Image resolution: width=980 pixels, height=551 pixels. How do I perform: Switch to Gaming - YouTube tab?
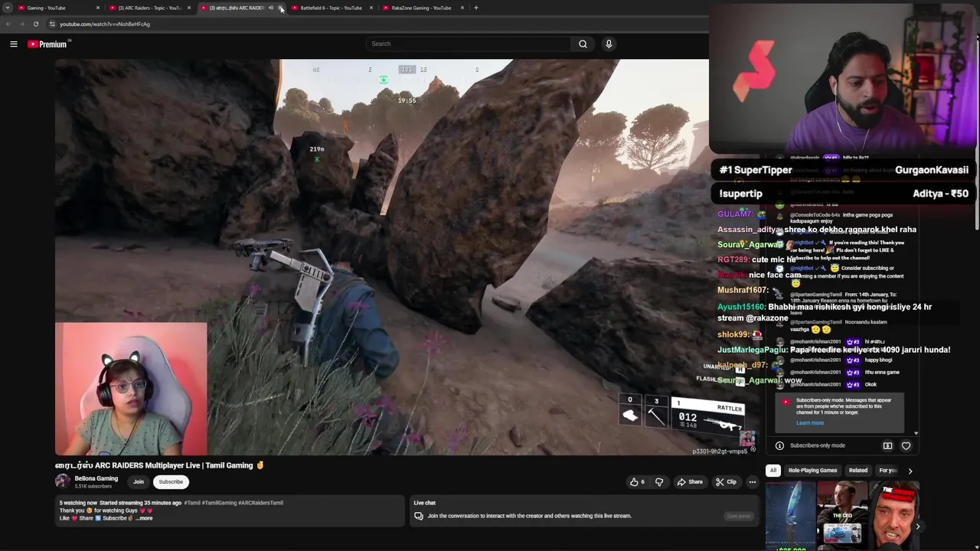coord(58,8)
